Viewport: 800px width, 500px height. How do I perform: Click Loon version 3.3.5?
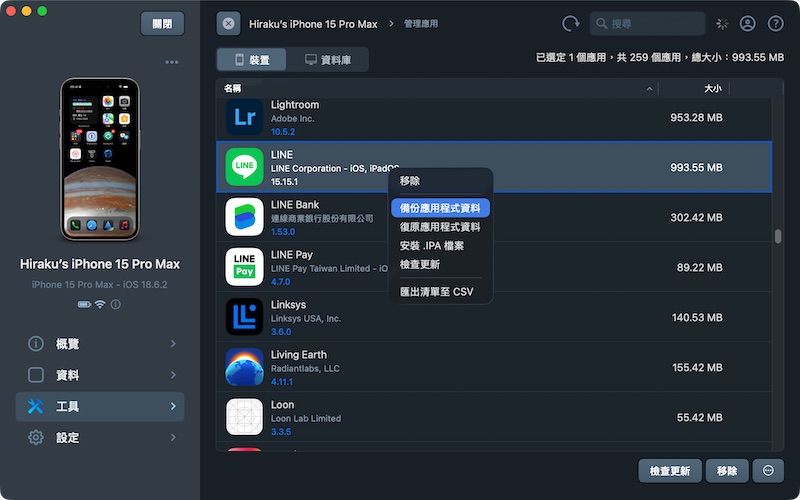[x=281, y=432]
